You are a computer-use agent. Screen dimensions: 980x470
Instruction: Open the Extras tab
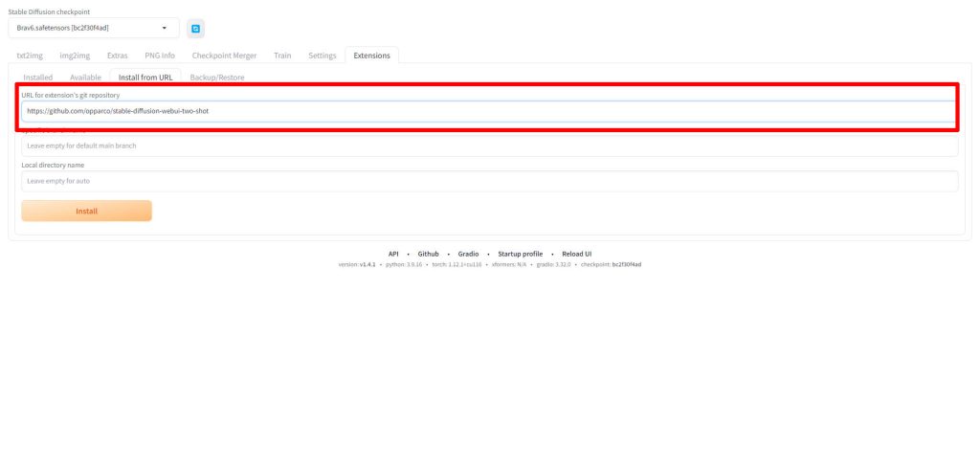pyautogui.click(x=117, y=56)
